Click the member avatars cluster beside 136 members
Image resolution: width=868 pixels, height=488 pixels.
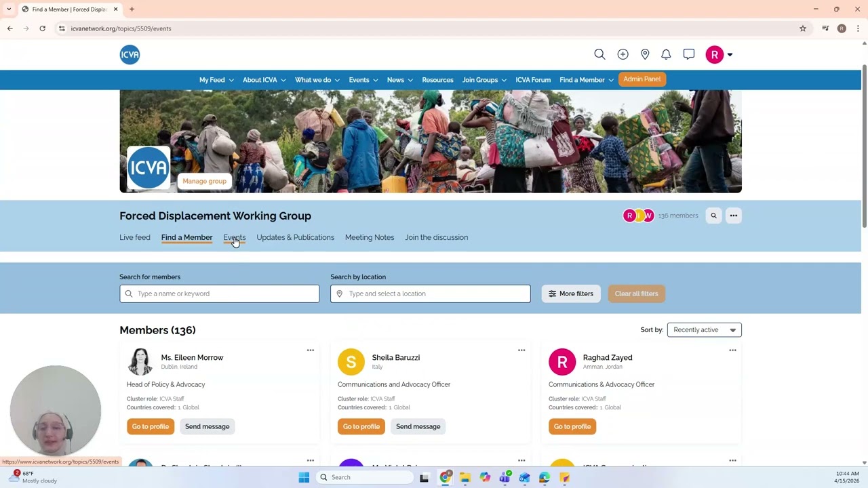(638, 216)
